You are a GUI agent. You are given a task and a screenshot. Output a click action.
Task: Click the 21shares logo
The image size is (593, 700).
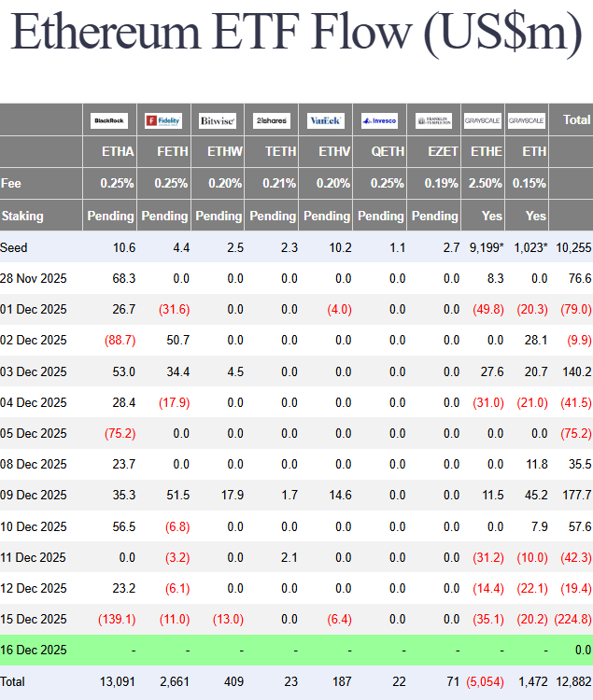(x=272, y=120)
